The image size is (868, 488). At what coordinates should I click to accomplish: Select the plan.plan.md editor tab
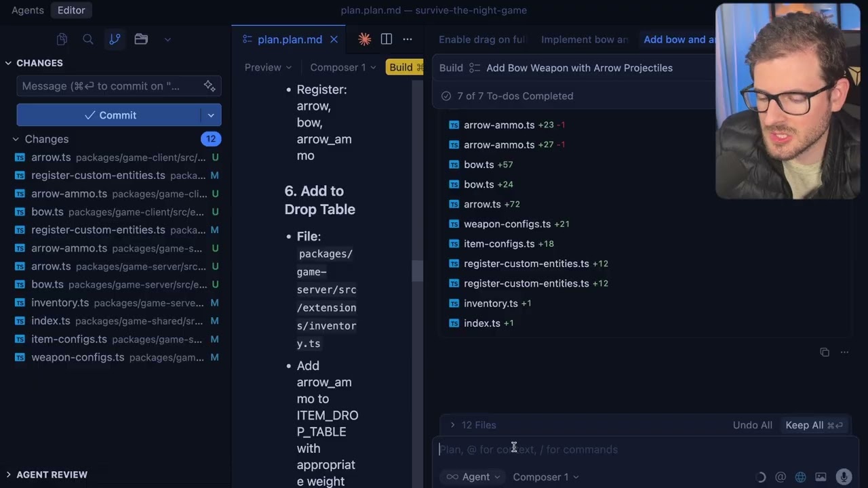point(290,39)
